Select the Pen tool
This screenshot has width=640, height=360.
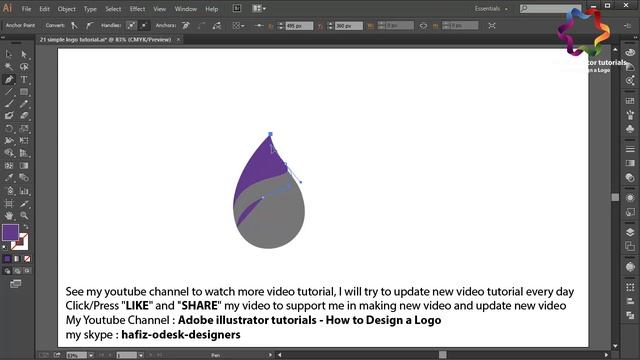coord(9,79)
